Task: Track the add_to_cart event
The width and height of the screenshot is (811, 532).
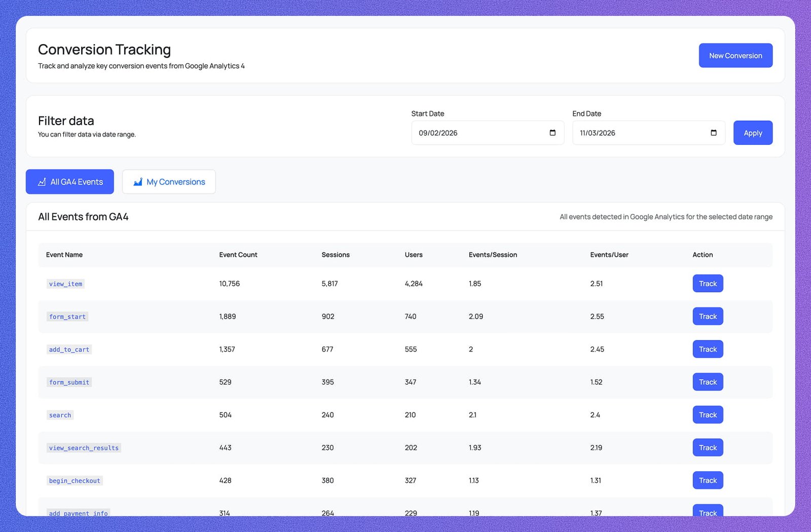Action: 708,349
